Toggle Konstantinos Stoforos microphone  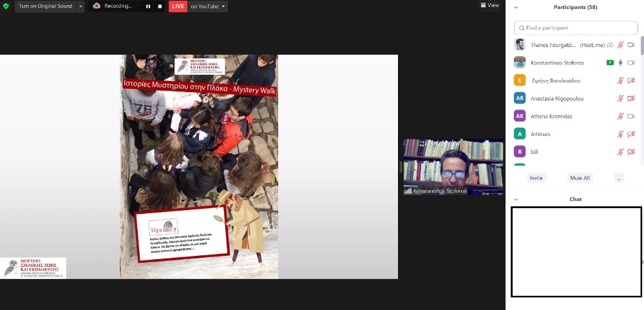pos(621,63)
